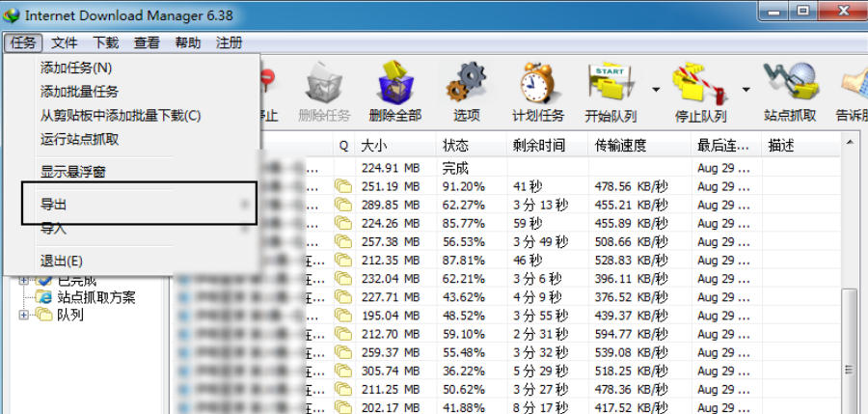The height and width of the screenshot is (414, 868).
Task: Open the 注册 menu
Action: (230, 42)
